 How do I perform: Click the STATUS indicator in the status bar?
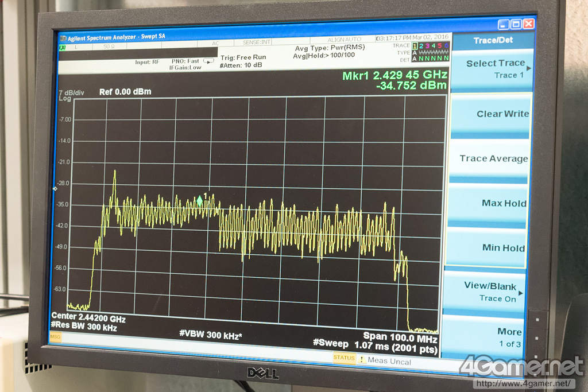click(x=345, y=358)
